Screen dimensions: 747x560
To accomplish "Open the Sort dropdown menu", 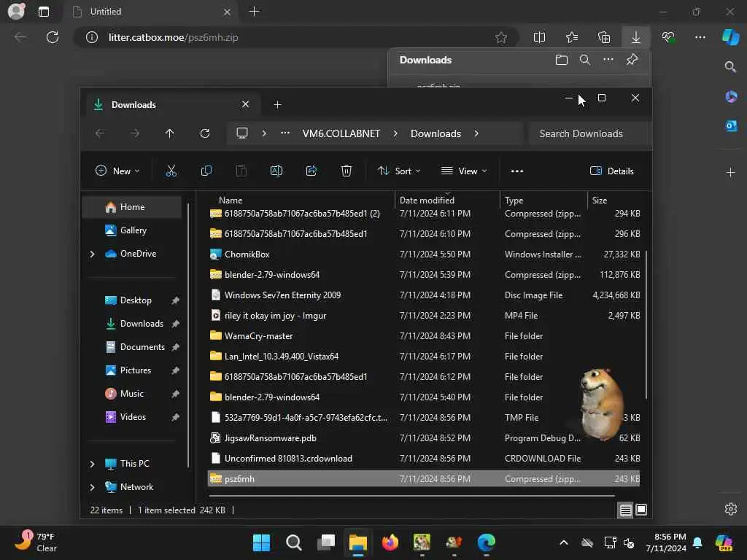I will [x=399, y=171].
